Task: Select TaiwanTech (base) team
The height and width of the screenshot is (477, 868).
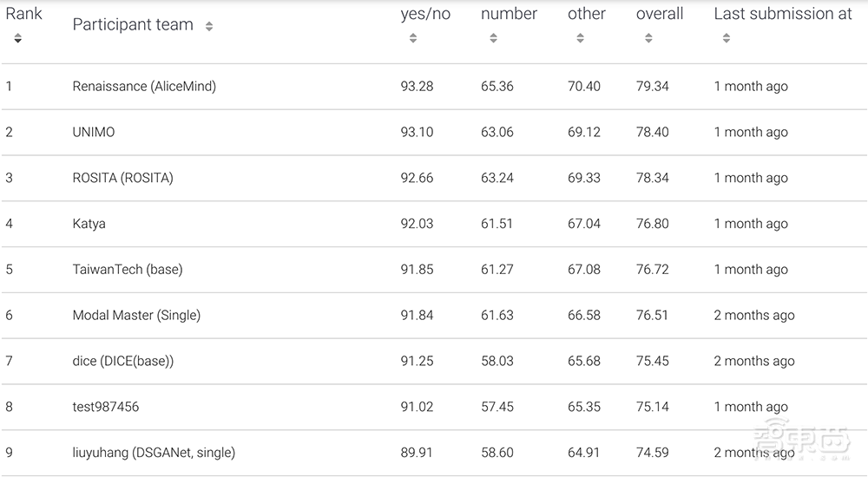Action: pos(128,270)
